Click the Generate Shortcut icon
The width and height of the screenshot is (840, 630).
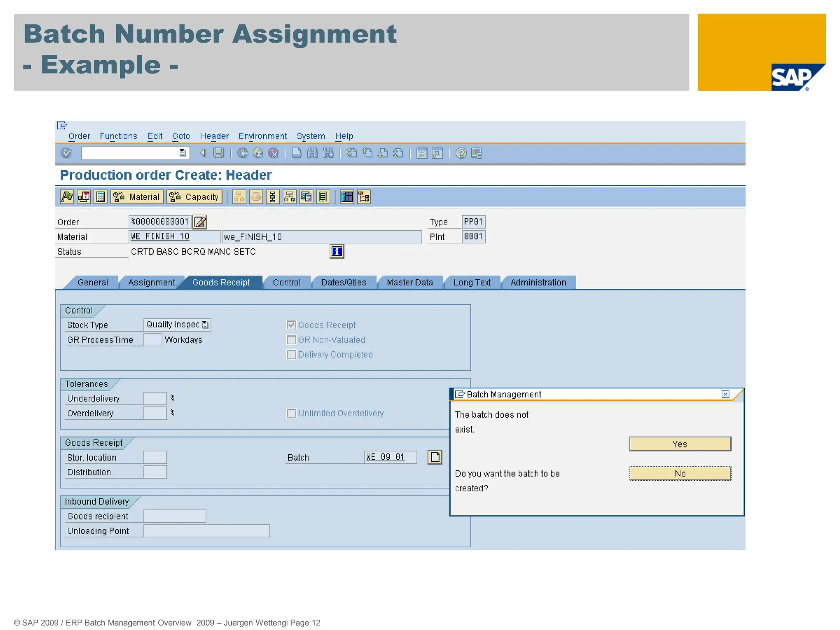(438, 153)
